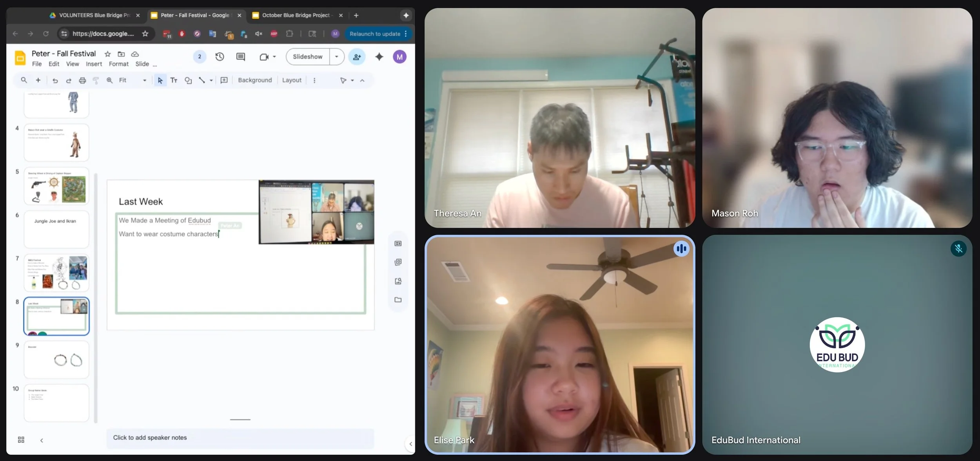Viewport: 980px width, 461px height.
Task: Open the Google Slides home logo
Action: pyautogui.click(x=20, y=58)
